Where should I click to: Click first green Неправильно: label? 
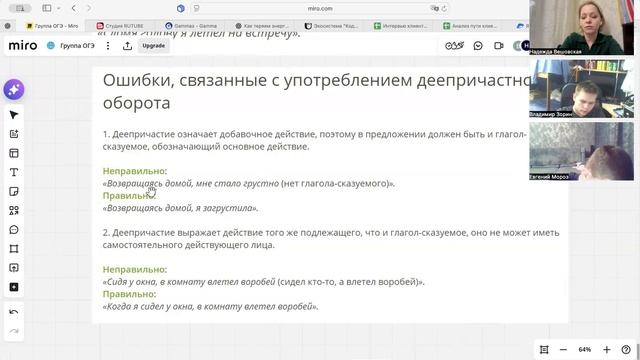click(x=135, y=171)
